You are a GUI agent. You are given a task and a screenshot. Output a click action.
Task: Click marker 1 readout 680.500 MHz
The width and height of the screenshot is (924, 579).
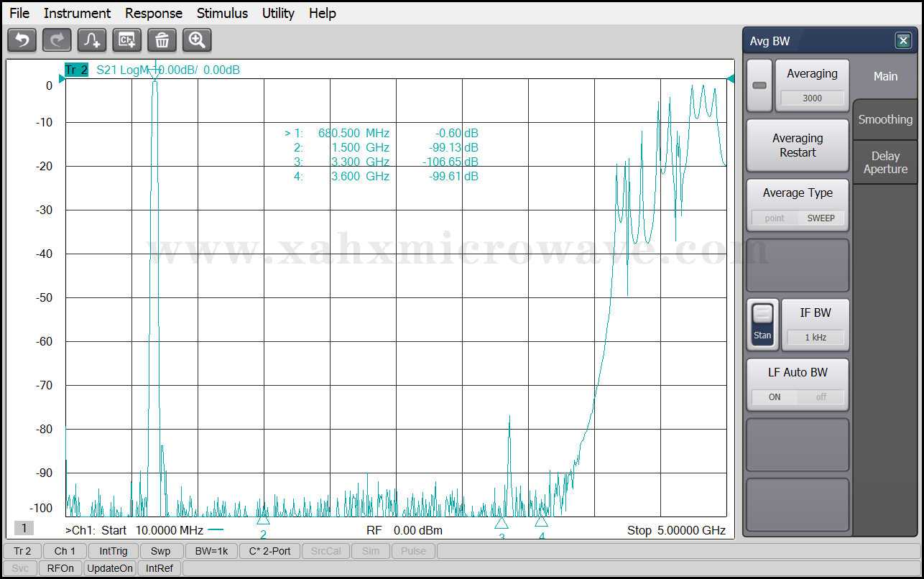click(354, 133)
